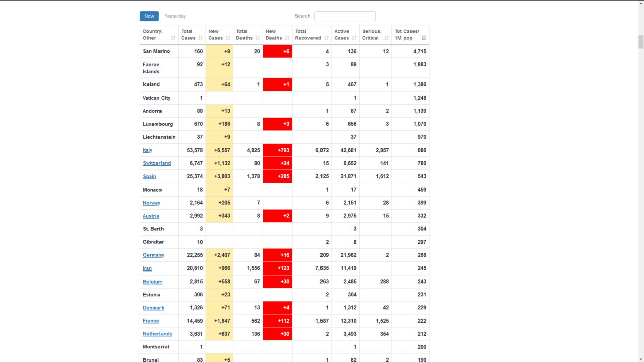
Task: Click Italy's +6,557 new cases cell
Action: (219, 150)
